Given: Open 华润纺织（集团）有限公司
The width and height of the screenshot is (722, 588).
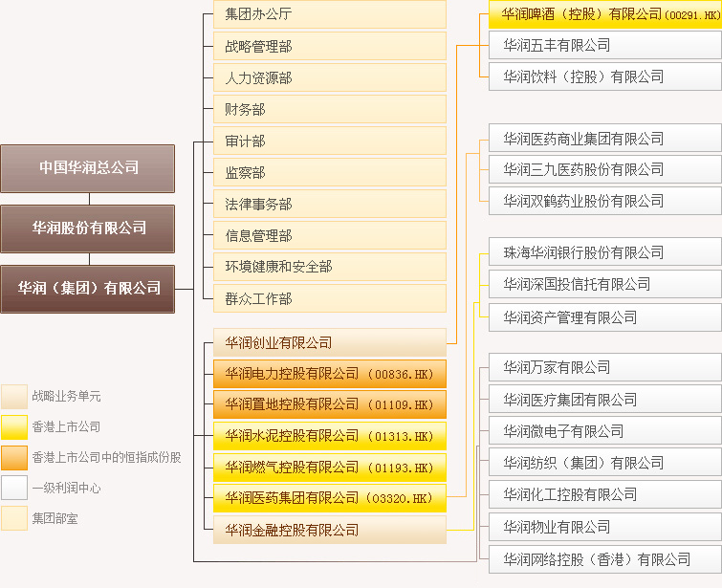Looking at the screenshot, I should point(605,462).
